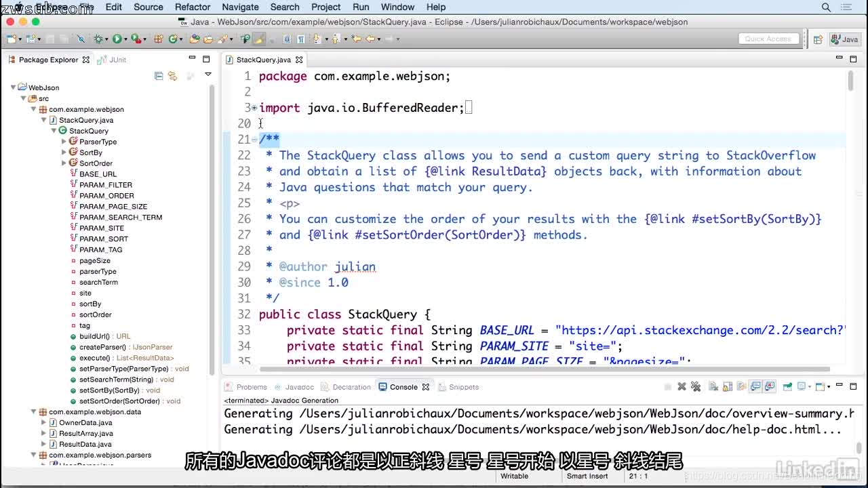Click the Toggle Mark Occurrences highlighter icon
The image size is (868, 488).
click(x=259, y=39)
